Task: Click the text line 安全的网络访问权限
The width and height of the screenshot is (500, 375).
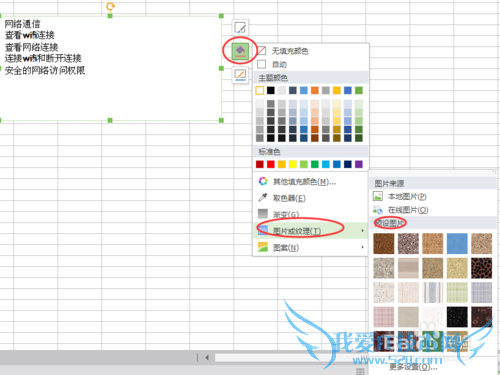Action: point(45,70)
